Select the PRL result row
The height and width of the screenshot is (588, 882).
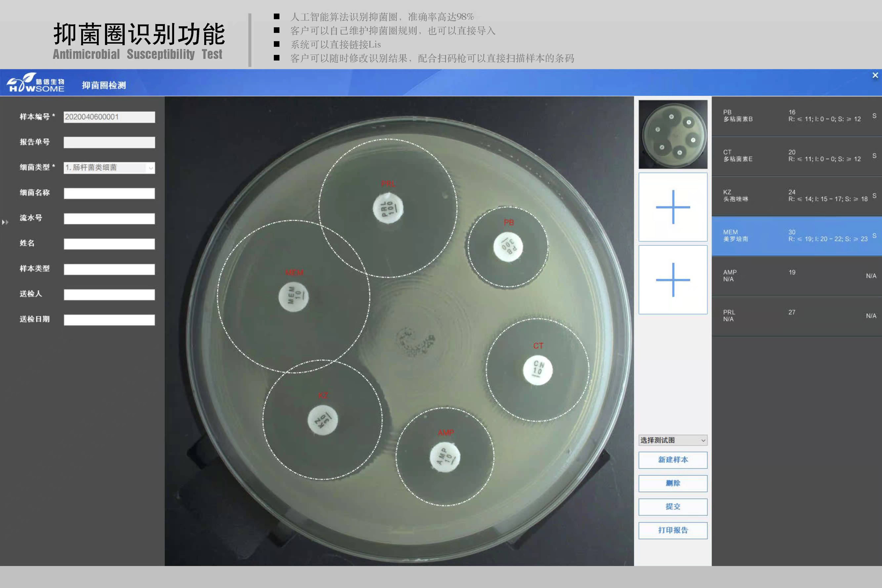tap(797, 316)
